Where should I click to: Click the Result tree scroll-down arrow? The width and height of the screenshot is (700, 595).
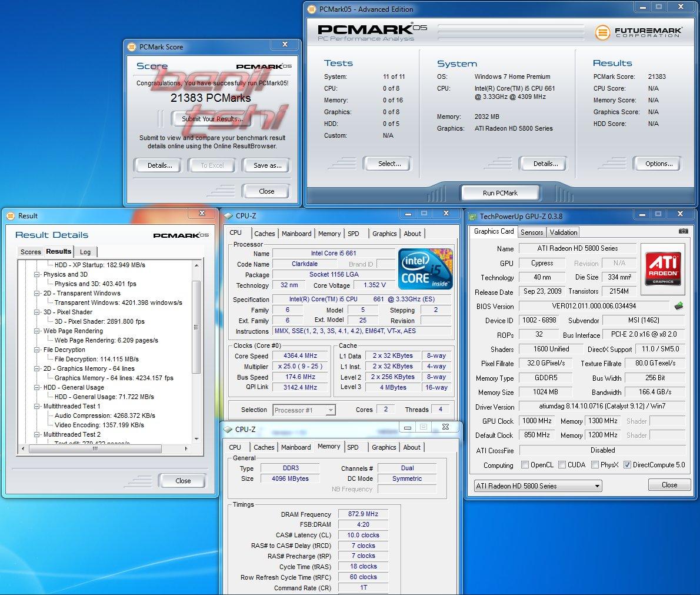pyautogui.click(x=196, y=439)
